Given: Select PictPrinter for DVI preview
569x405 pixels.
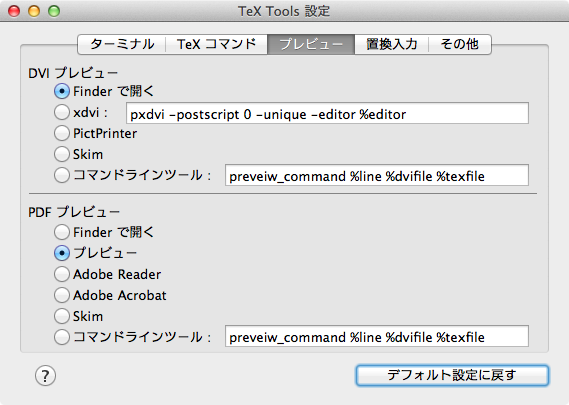Looking at the screenshot, I should [62, 133].
